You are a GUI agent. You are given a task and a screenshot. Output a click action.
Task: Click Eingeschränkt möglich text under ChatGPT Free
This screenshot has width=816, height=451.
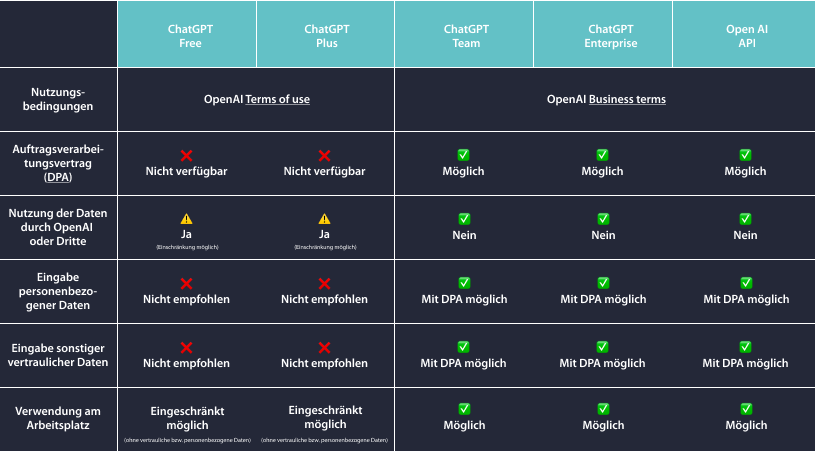[187, 418]
